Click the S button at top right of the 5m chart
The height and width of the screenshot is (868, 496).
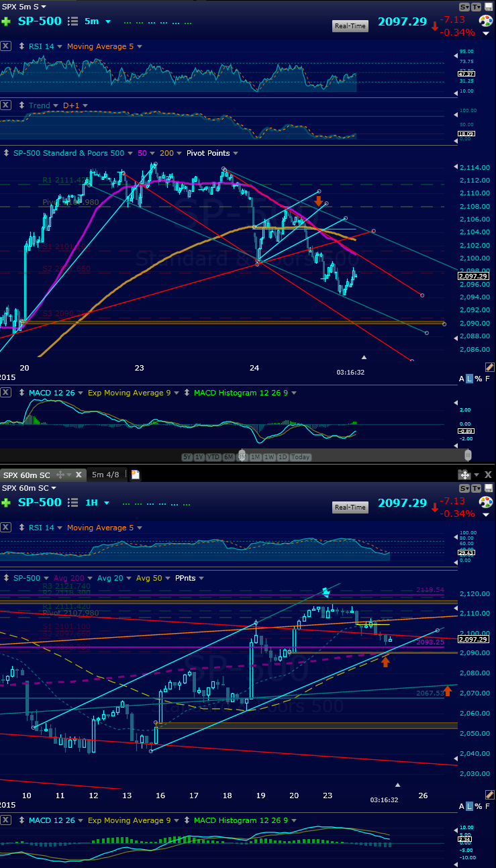(464, 6)
